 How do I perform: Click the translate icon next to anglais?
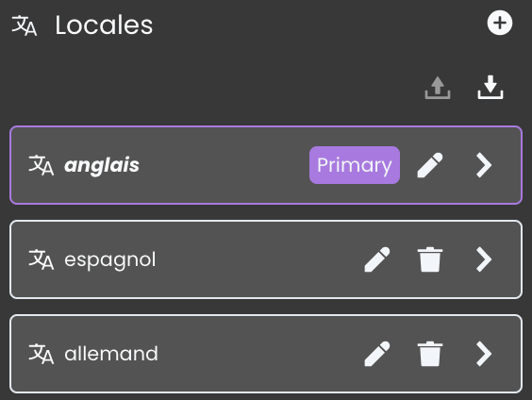(42, 165)
